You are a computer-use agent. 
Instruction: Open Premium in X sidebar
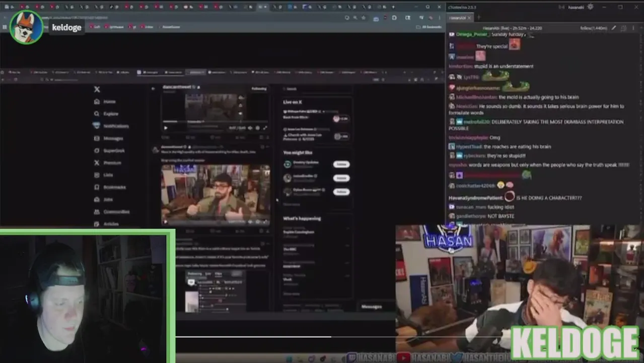point(107,163)
